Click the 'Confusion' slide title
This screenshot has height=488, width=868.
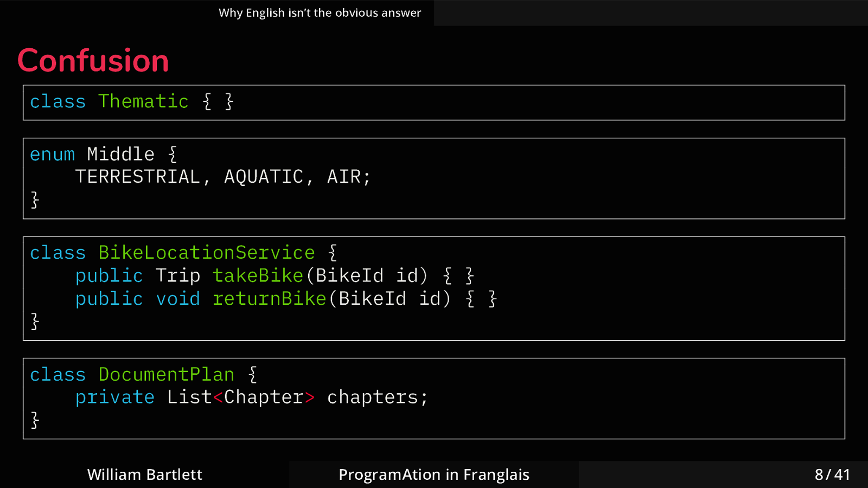click(93, 60)
